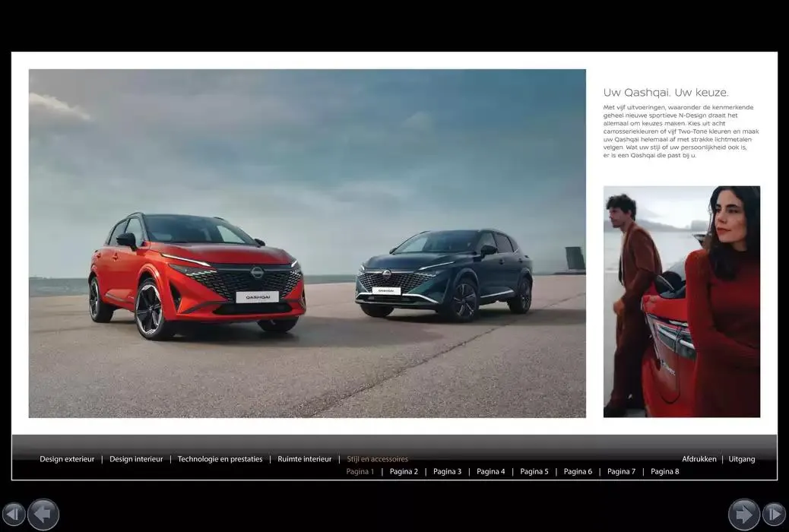
Task: Navigate to Pagina 4
Action: click(x=490, y=470)
